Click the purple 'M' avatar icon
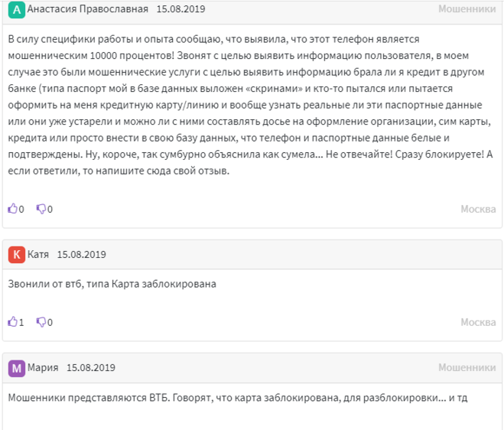This screenshot has height=430, width=504. pyautogui.click(x=16, y=368)
